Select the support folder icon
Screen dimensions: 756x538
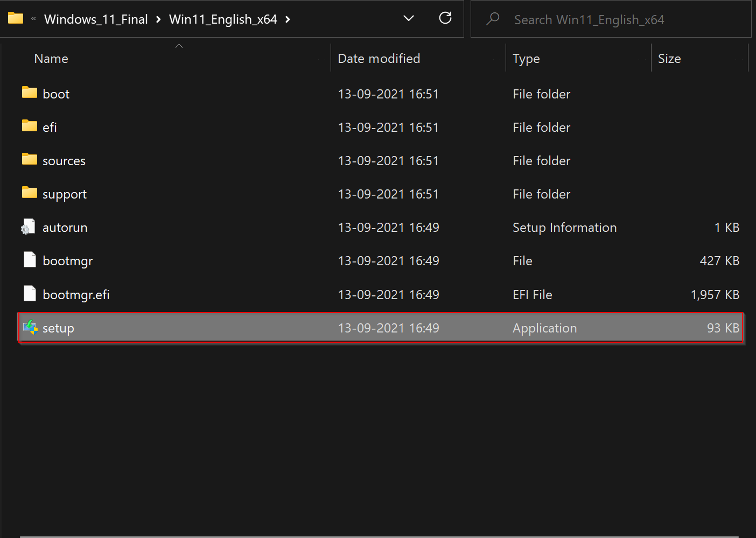click(30, 193)
